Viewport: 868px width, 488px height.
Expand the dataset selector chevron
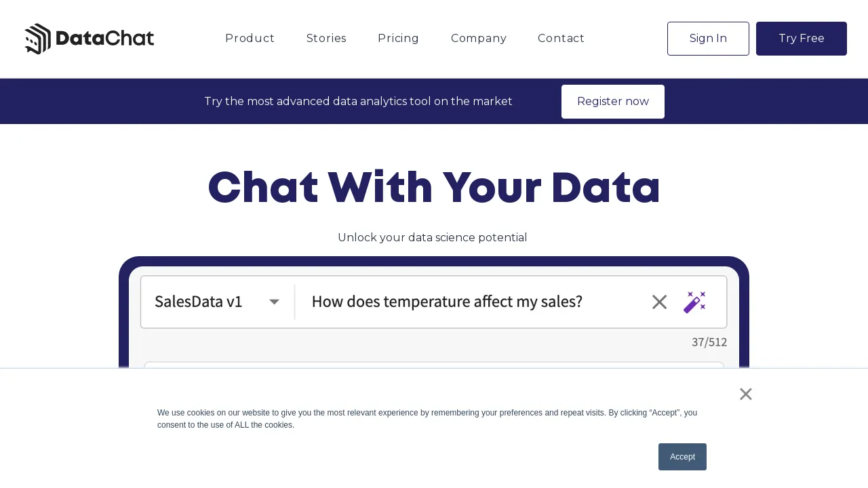click(274, 302)
